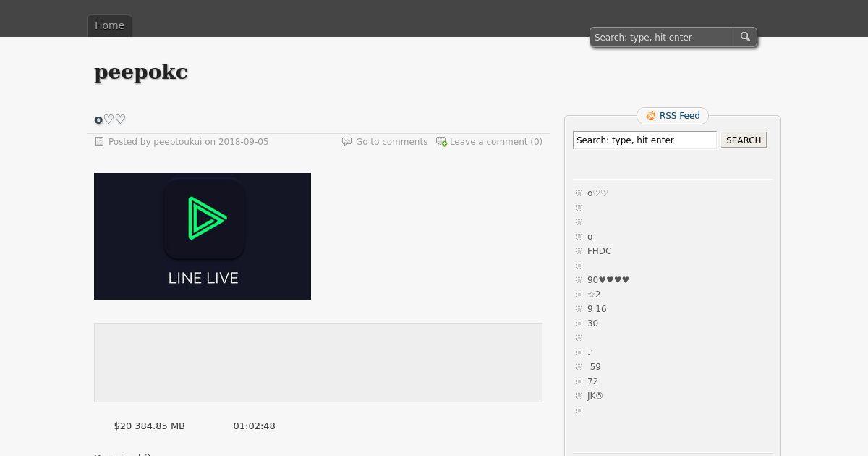The image size is (868, 456).
Task: Open the post title with hearts
Action: (110, 119)
